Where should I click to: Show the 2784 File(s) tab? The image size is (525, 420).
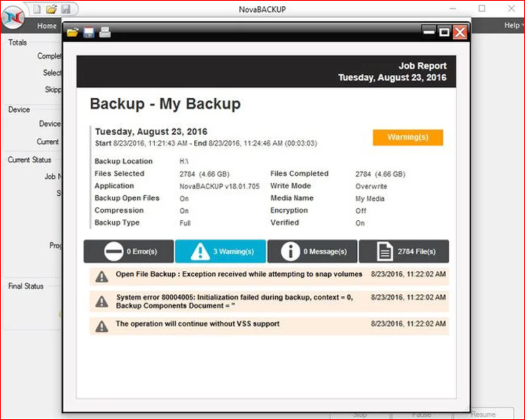tap(404, 251)
